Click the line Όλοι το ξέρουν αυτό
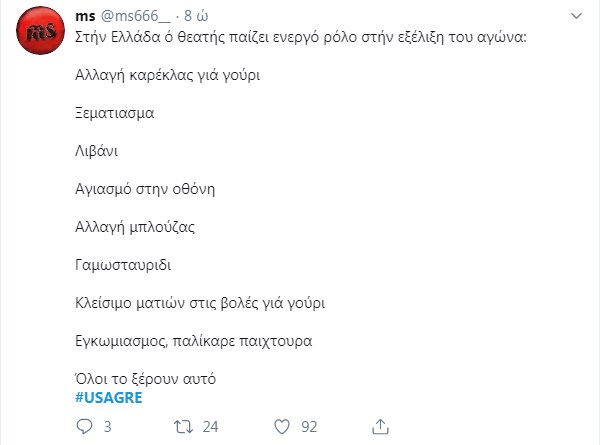Viewport: 600px width, 445px height. pos(145,379)
